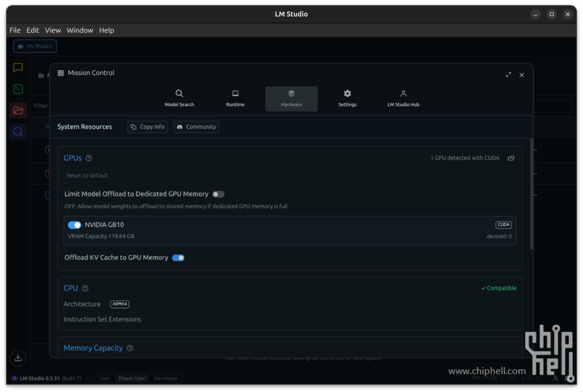Select Developer mode in bottom bar
The width and height of the screenshot is (583, 392).
[166, 378]
